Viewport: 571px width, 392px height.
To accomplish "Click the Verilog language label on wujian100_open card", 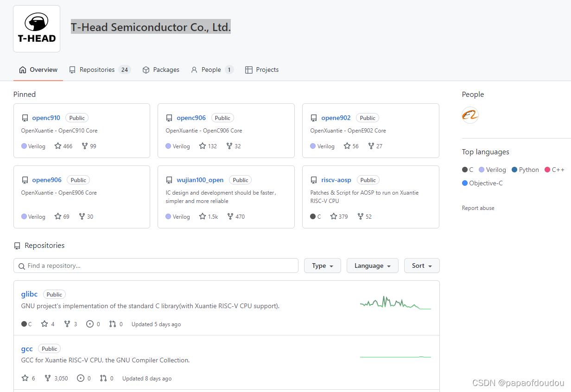I will click(181, 216).
